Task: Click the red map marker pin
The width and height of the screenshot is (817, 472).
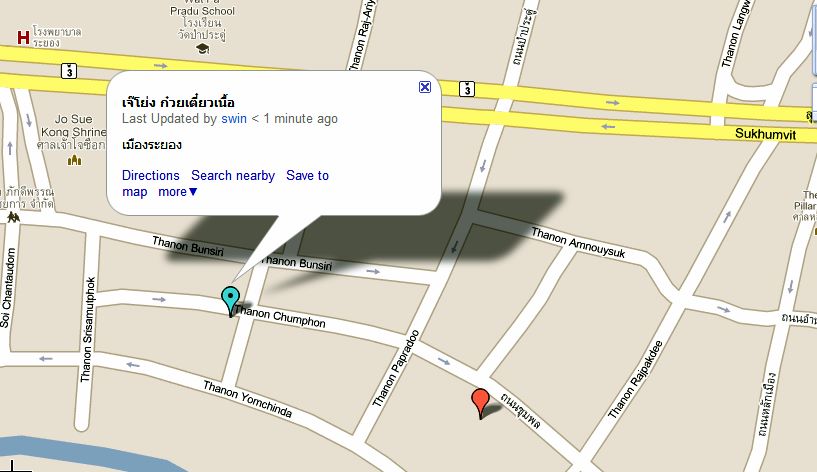Action: click(480, 403)
